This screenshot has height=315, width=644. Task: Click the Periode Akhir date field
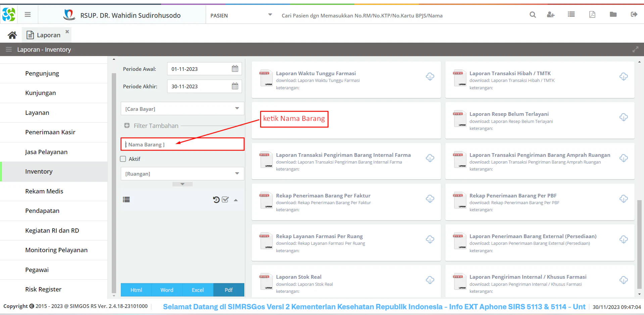[204, 86]
